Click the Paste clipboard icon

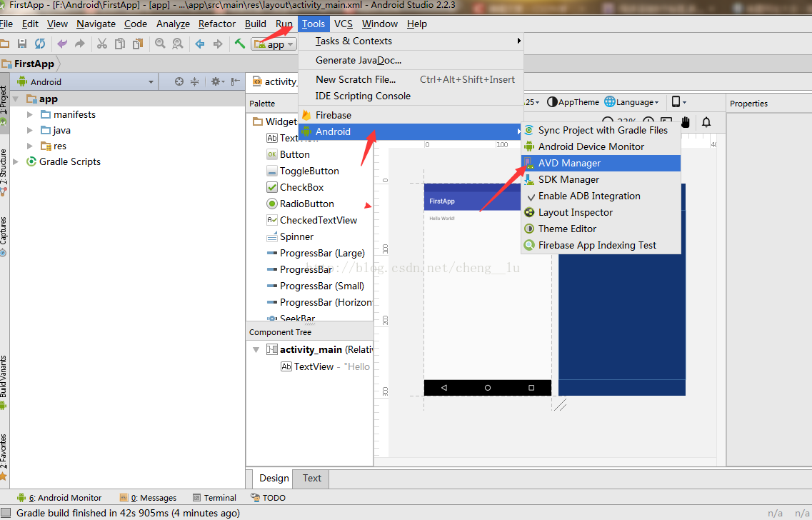[138, 44]
